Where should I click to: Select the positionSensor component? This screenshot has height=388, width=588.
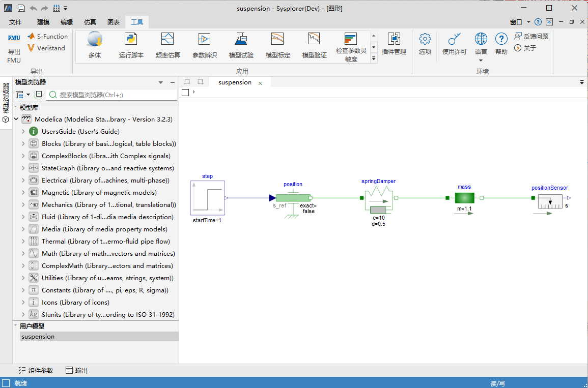tap(550, 201)
